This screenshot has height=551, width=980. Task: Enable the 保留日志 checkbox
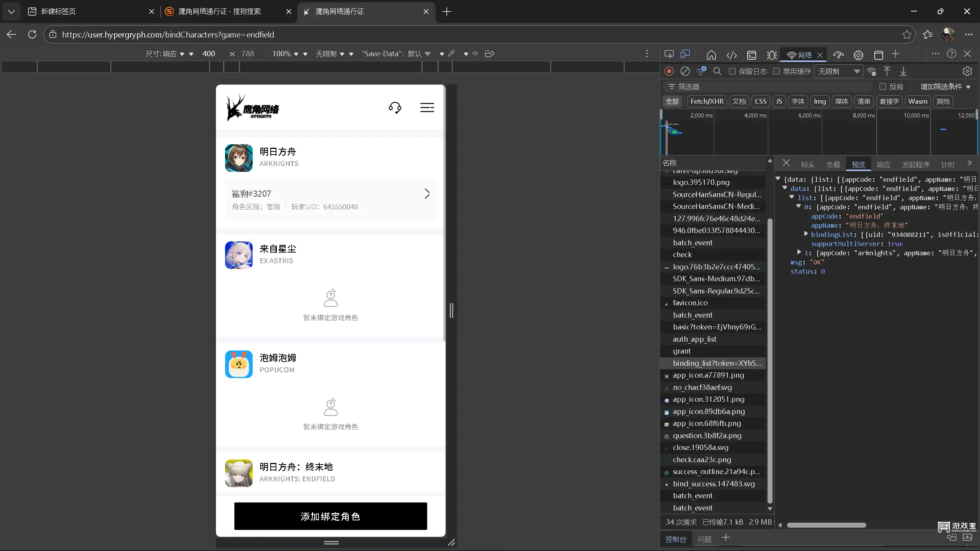click(732, 72)
